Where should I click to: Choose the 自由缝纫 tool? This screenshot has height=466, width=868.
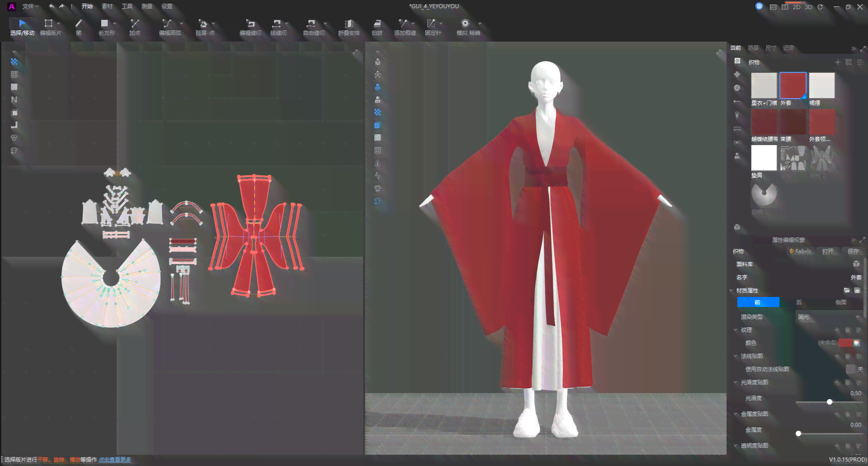(x=313, y=27)
